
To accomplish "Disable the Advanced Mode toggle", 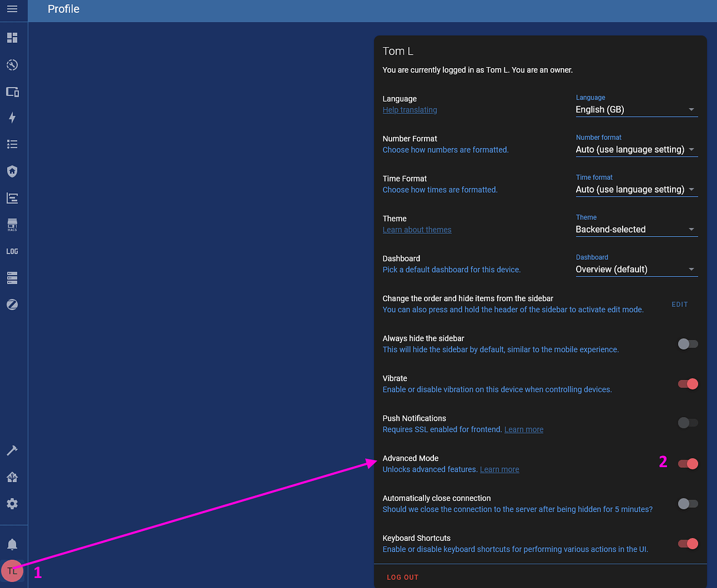I will [x=688, y=464].
